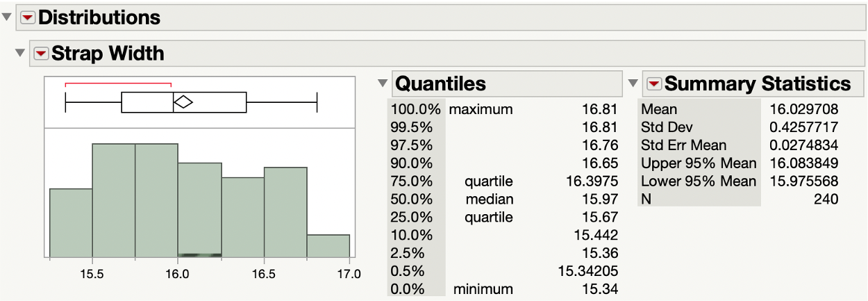Click the box plot's interquartile box
Viewport: 868px width, 301px height.
(208, 102)
